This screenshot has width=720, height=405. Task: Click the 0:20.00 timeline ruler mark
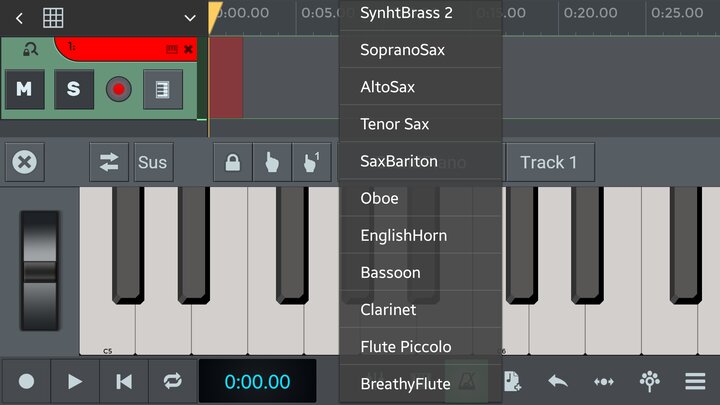pos(591,13)
